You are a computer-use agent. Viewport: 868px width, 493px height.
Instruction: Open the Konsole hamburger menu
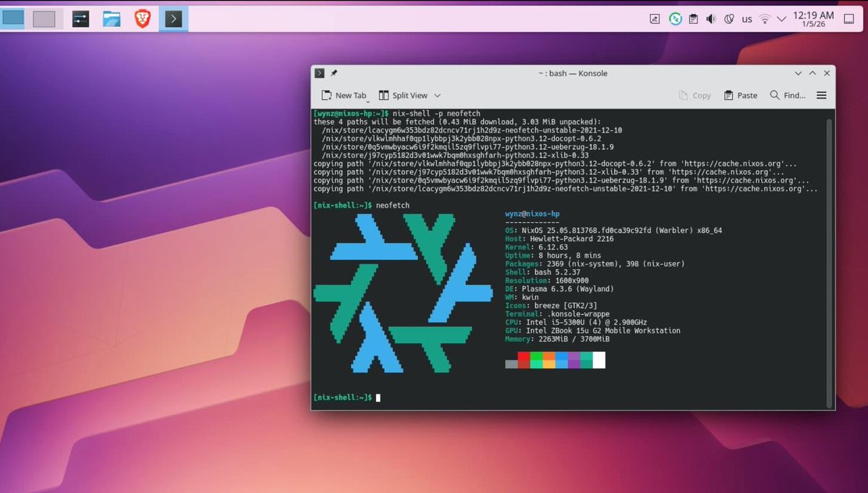(x=822, y=96)
